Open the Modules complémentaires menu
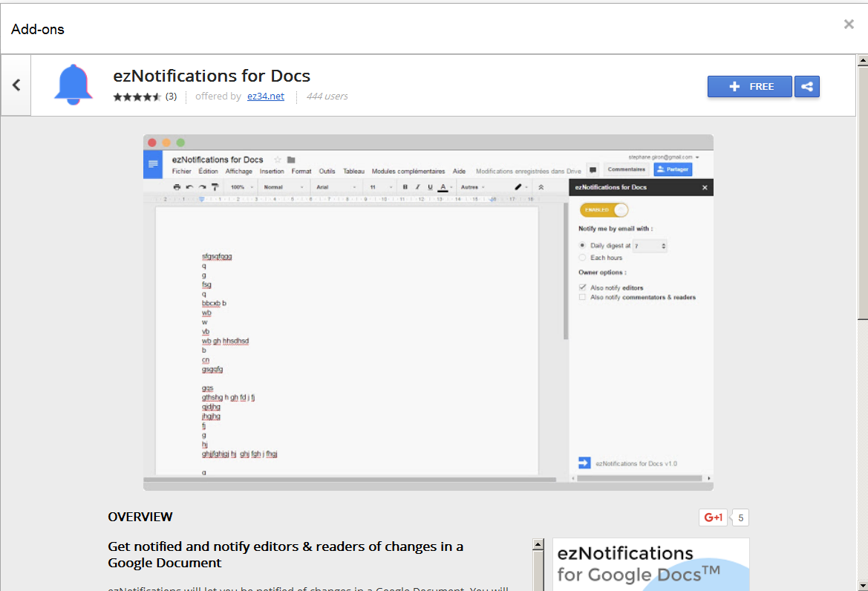This screenshot has width=868, height=591. tap(408, 172)
